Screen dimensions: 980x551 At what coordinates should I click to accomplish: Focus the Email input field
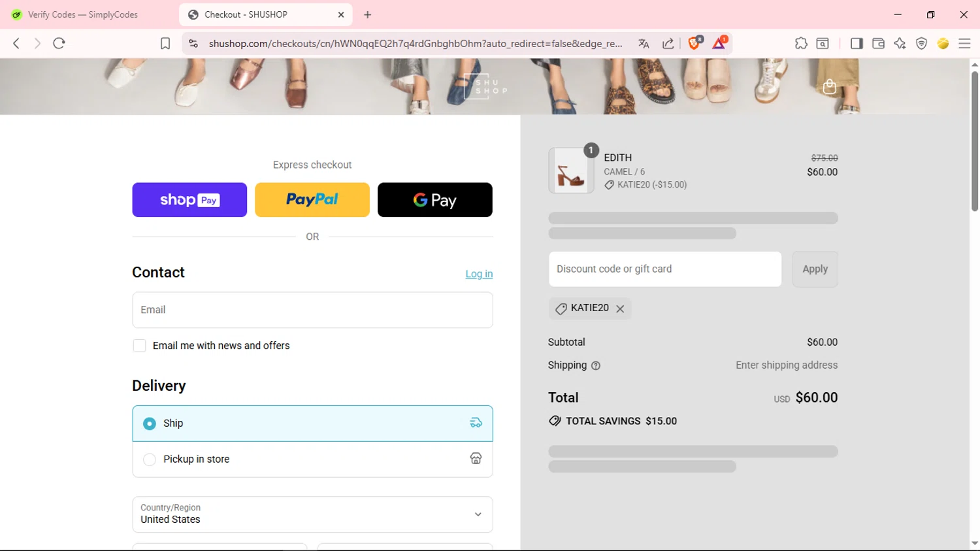click(312, 310)
